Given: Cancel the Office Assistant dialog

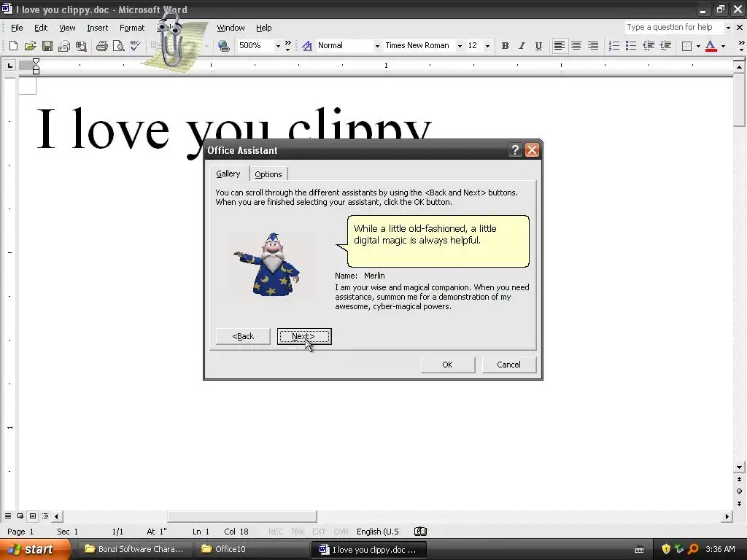Looking at the screenshot, I should pyautogui.click(x=508, y=365).
